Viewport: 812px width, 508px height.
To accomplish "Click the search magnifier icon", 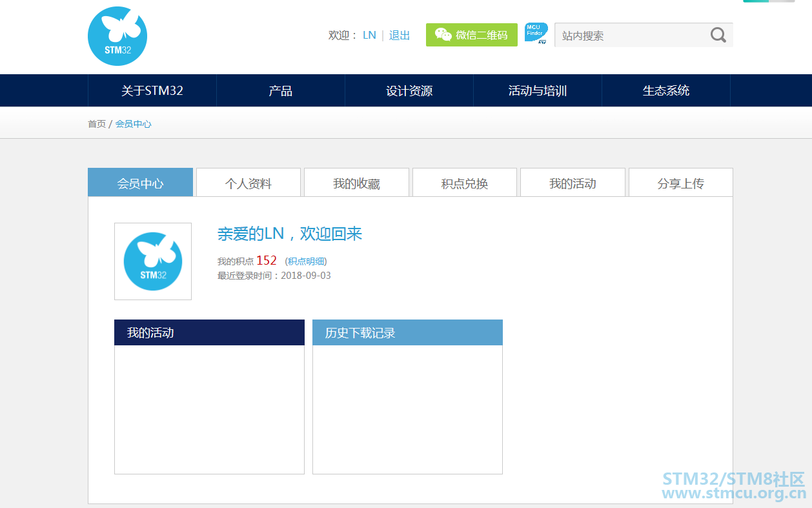I will click(718, 35).
